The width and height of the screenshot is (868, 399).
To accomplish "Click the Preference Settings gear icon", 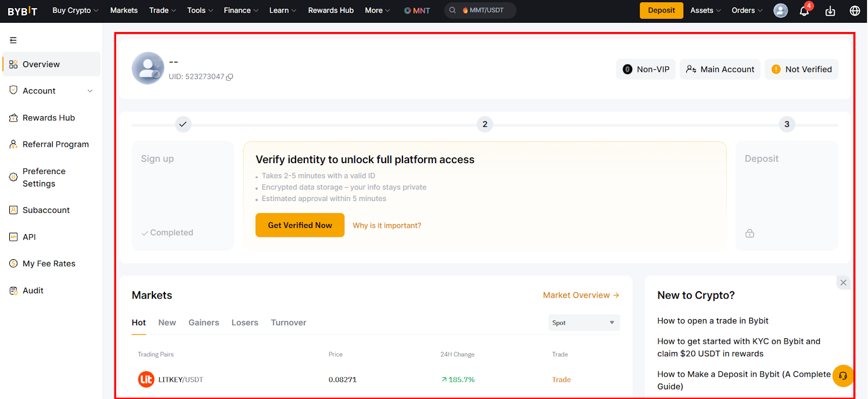I will [14, 177].
